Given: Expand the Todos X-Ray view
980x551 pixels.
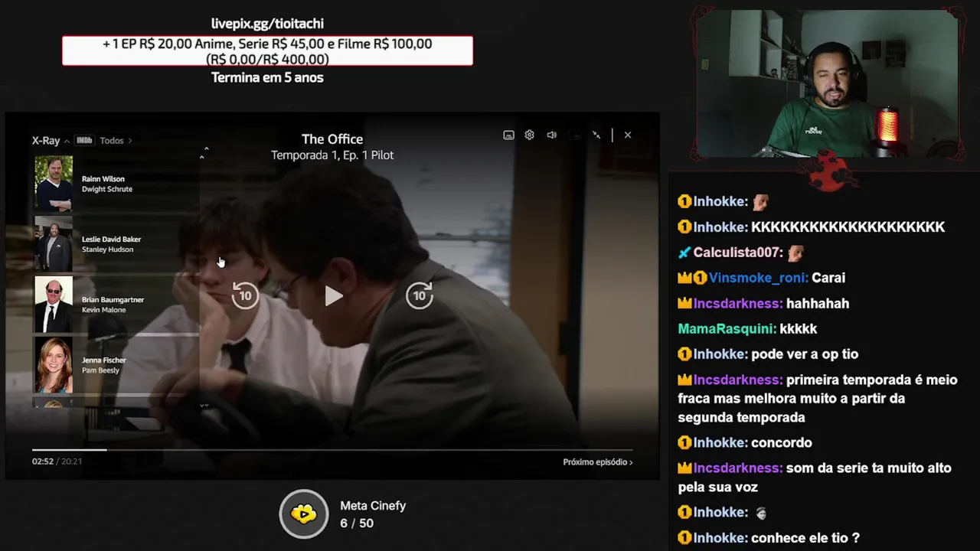Looking at the screenshot, I should (116, 141).
